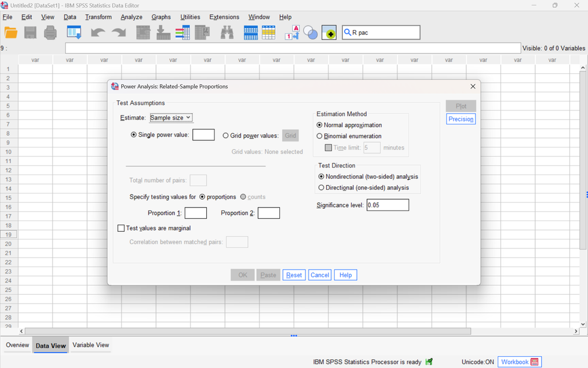Screen dimensions: 588x368
Task: Click the horizontal scrollbar of data grid
Action: click(x=247, y=331)
